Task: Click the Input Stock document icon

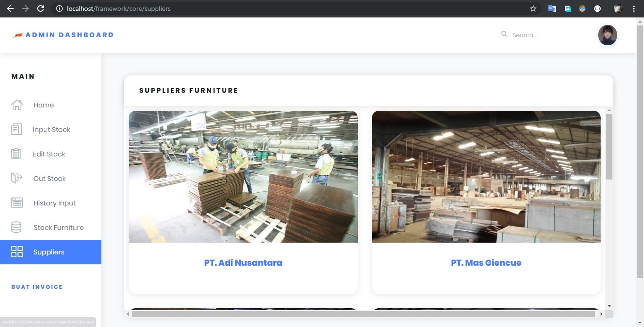Action: (17, 129)
